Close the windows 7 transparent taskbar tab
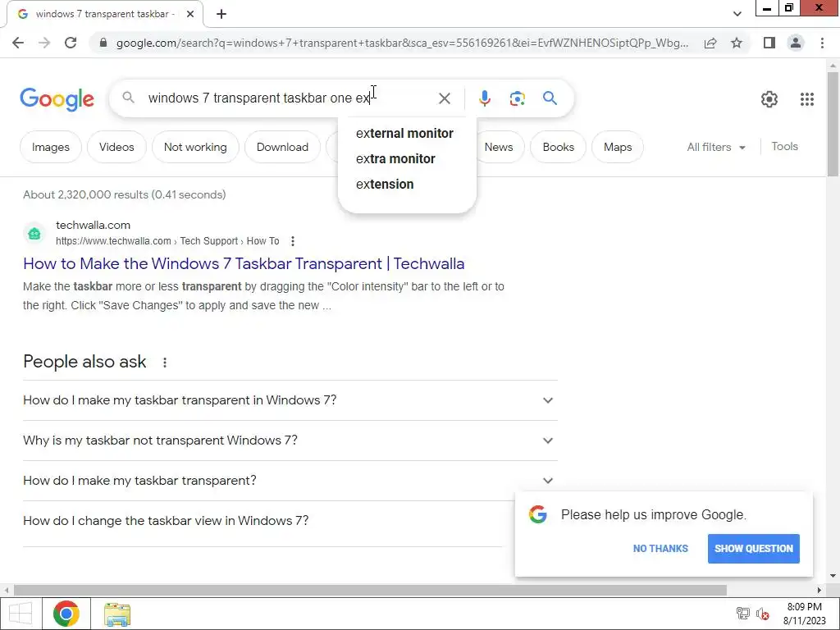Screen dimensions: 840x630 pyautogui.click(x=190, y=14)
